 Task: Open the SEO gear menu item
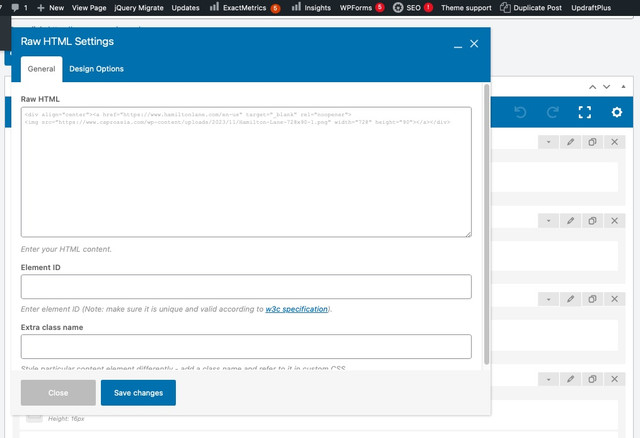coord(407,7)
